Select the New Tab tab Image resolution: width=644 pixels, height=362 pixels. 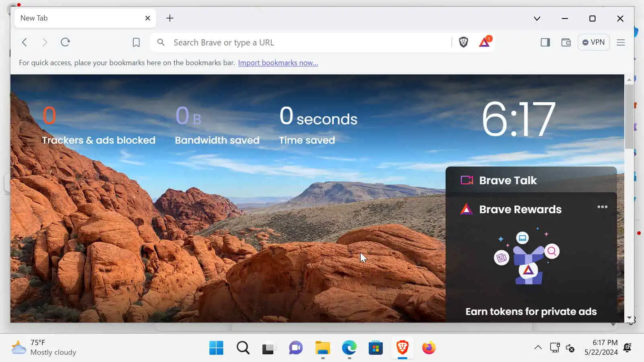point(85,18)
